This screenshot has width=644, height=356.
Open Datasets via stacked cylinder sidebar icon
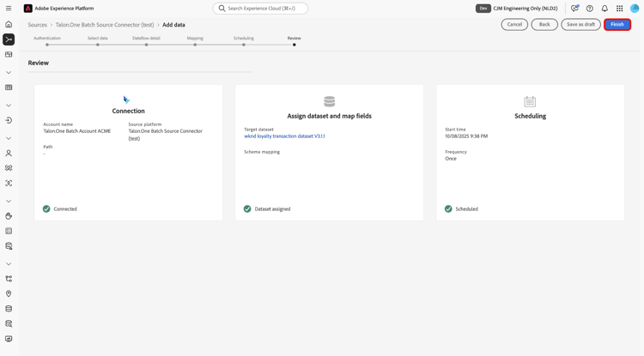pyautogui.click(x=9, y=309)
